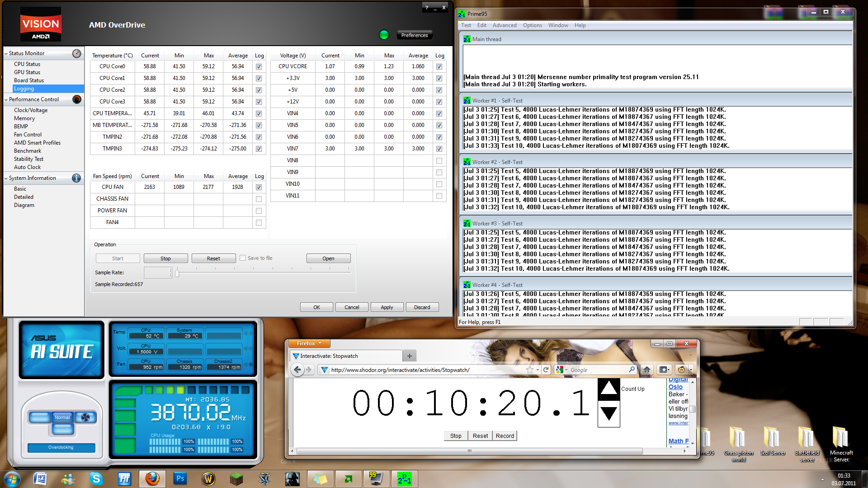The width and height of the screenshot is (868, 488).
Task: Open the Minecraft Server desktop folder
Action: pyautogui.click(x=841, y=444)
